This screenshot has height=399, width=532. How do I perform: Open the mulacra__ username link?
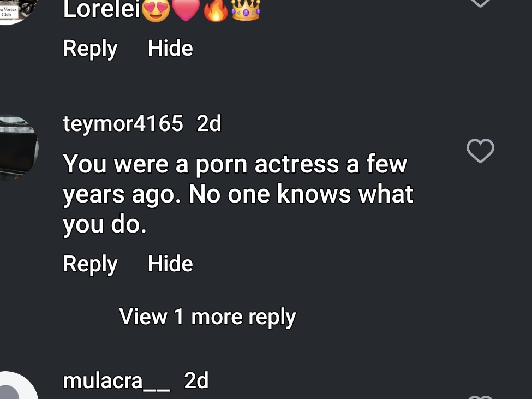[116, 381]
